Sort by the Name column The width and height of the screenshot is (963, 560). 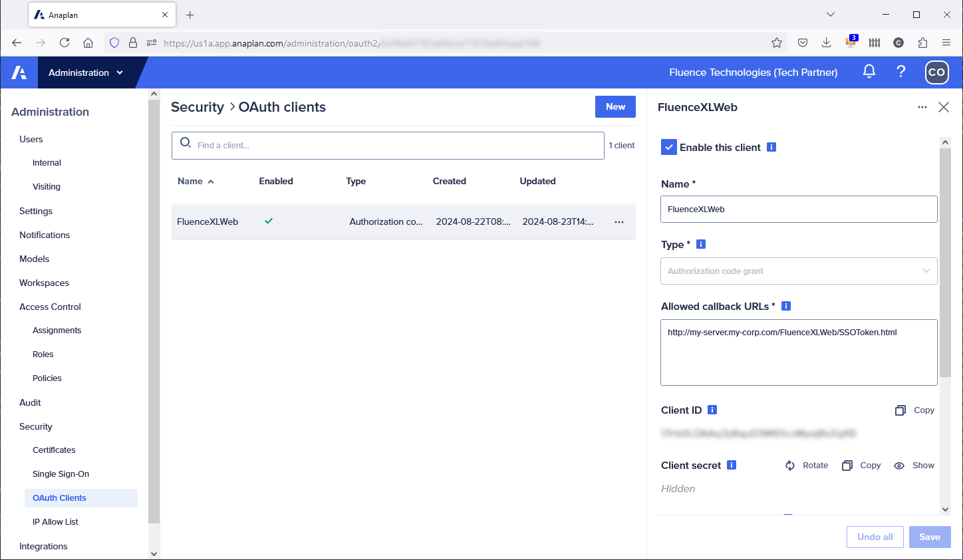pos(196,181)
